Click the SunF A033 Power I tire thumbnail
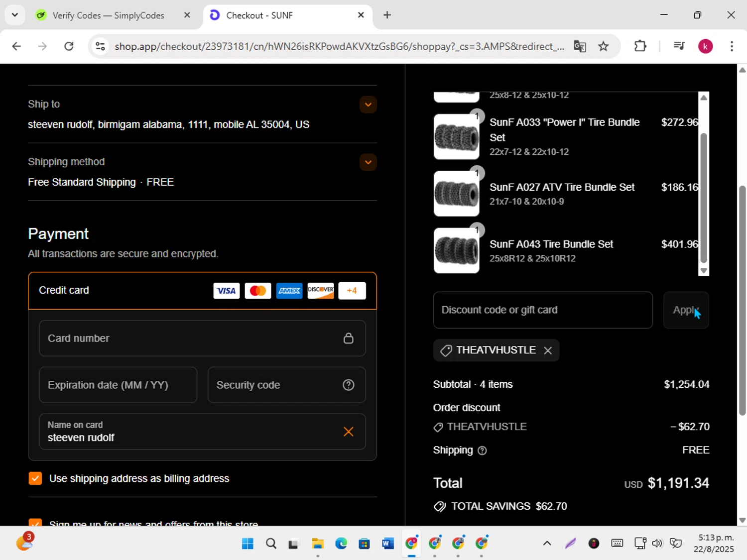The height and width of the screenshot is (560, 747). (457, 137)
